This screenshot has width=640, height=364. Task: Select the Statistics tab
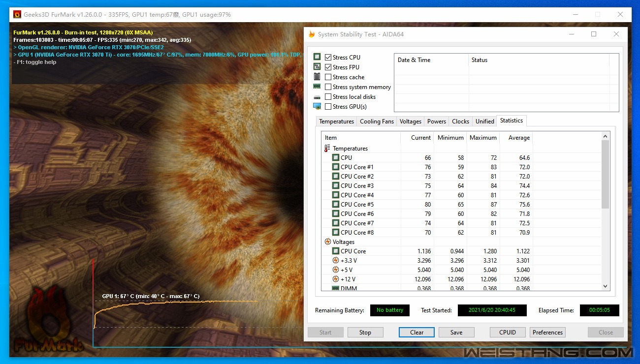(512, 121)
